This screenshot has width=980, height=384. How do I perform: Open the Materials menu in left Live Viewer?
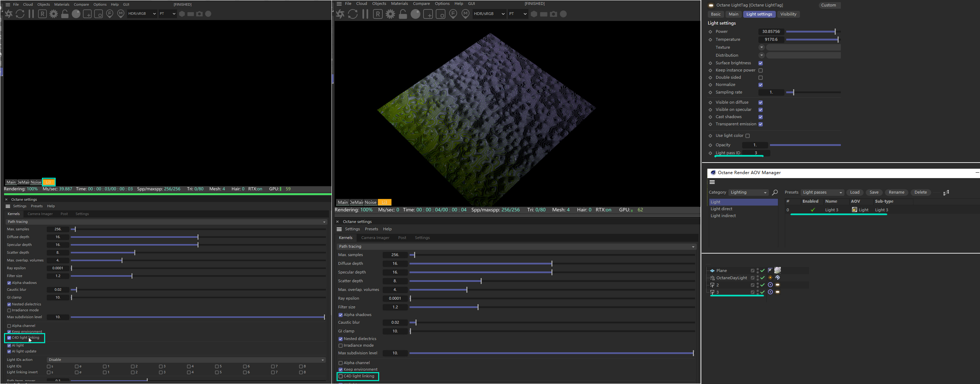tap(61, 5)
